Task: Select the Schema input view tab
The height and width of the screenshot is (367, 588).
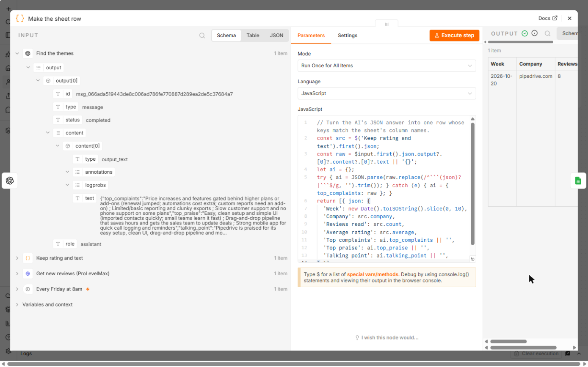Action: pyautogui.click(x=226, y=36)
